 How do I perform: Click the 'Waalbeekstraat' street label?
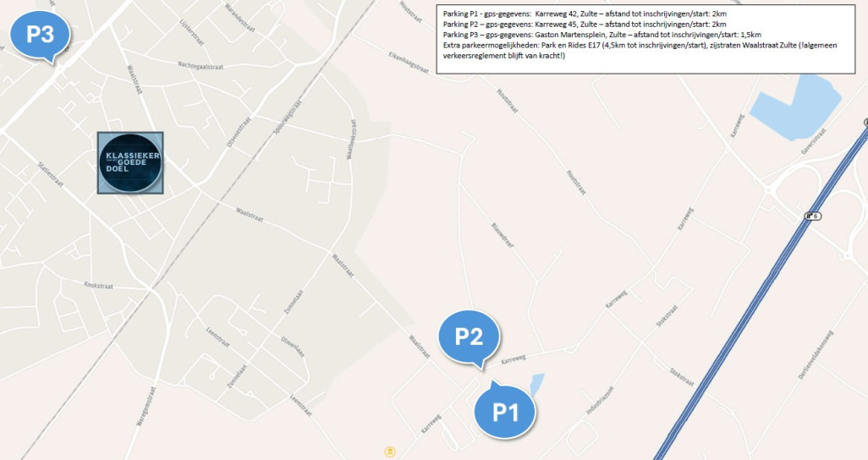pos(351,140)
